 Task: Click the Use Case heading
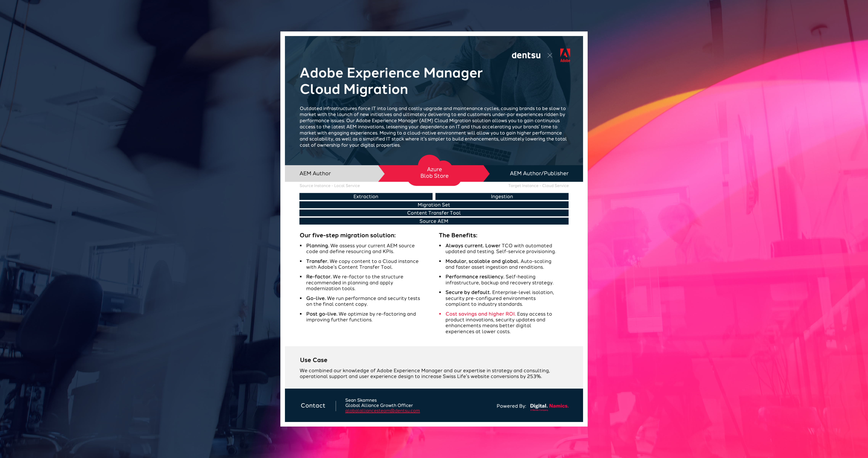(313, 360)
